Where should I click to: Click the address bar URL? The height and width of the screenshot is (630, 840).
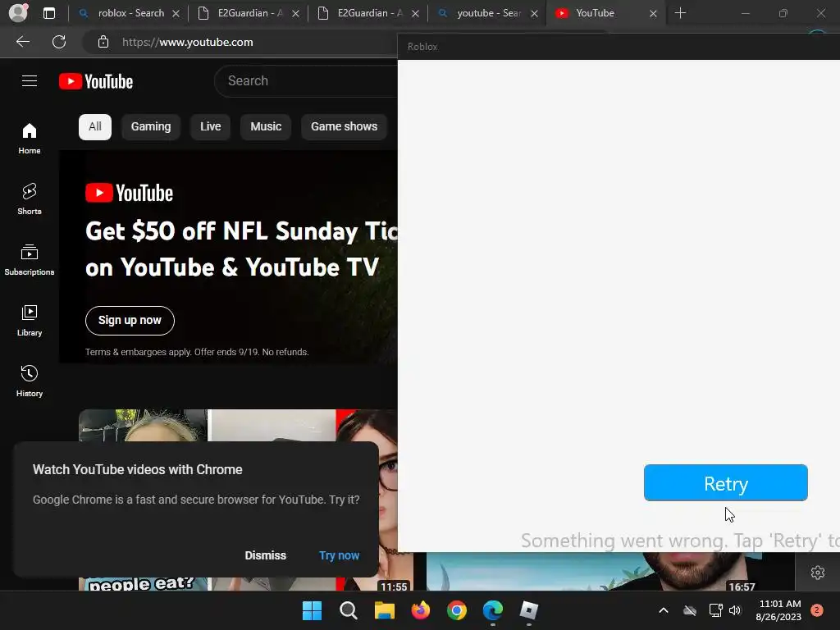187,43
